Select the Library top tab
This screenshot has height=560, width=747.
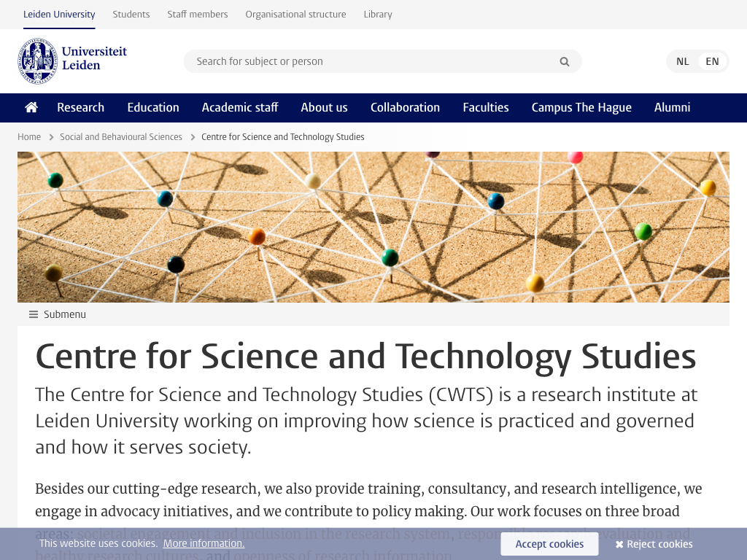[378, 14]
